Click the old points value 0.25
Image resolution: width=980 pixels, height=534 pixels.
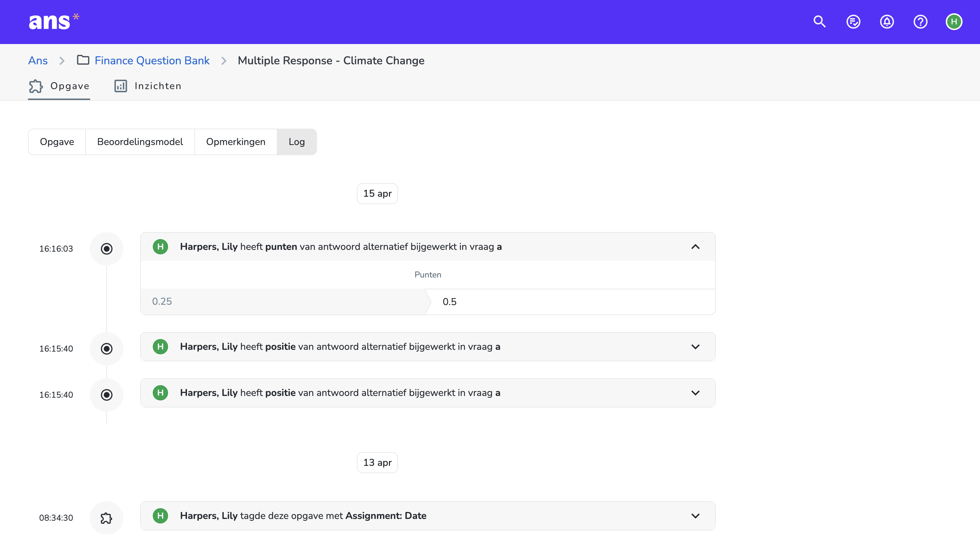(162, 302)
